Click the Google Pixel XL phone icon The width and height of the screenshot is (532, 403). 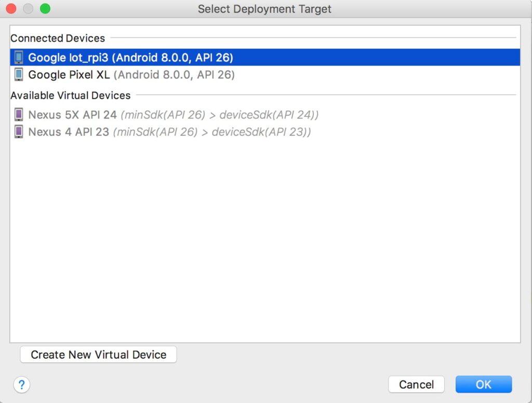[x=19, y=75]
